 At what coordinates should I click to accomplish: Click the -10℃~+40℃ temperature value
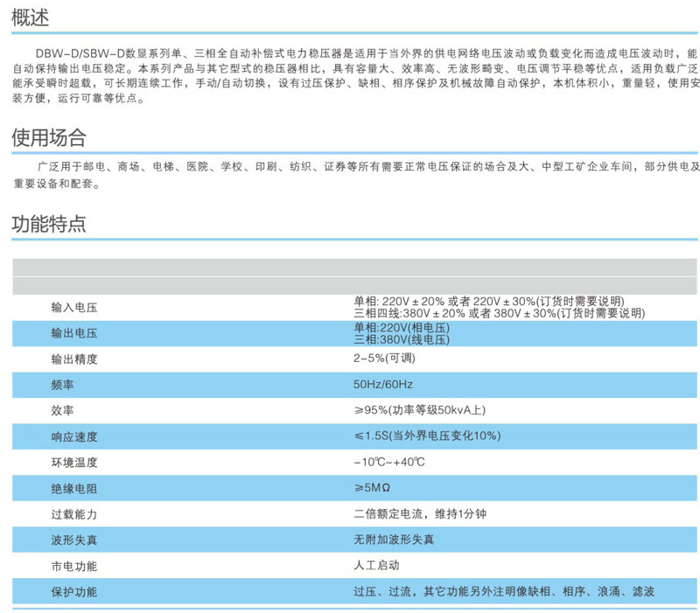pyautogui.click(x=388, y=462)
